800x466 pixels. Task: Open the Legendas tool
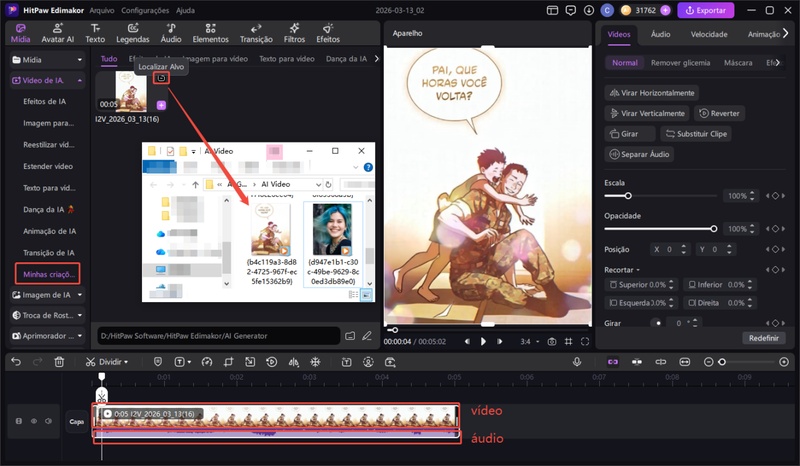tap(133, 33)
